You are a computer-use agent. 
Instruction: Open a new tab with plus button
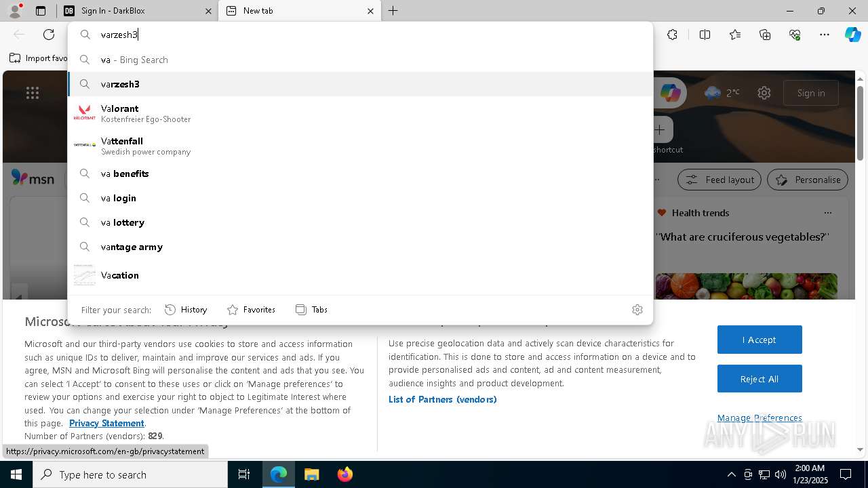(393, 11)
